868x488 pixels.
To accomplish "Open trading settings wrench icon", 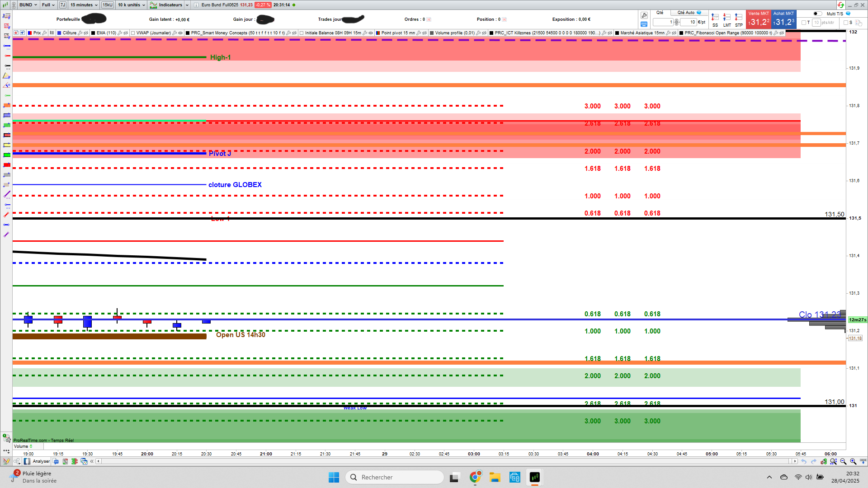I will (644, 15).
